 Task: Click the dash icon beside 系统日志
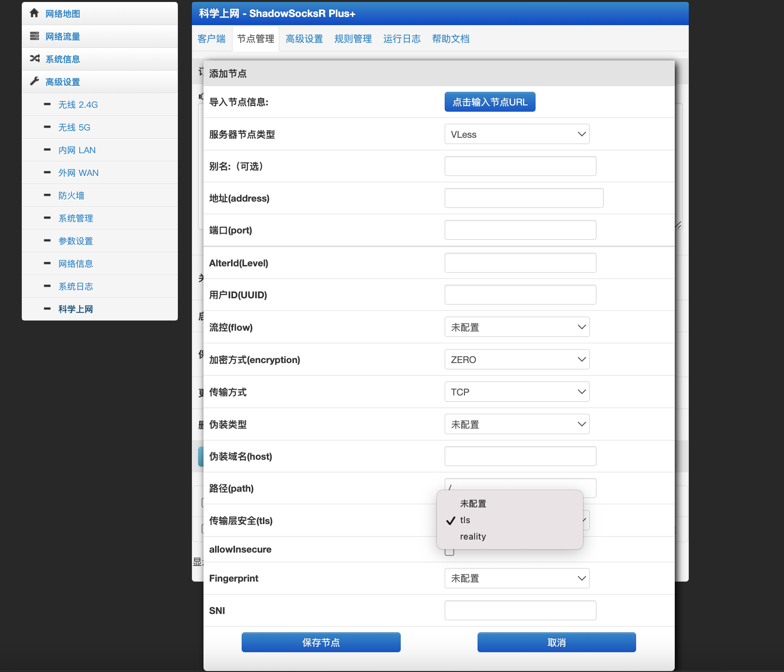pos(47,286)
